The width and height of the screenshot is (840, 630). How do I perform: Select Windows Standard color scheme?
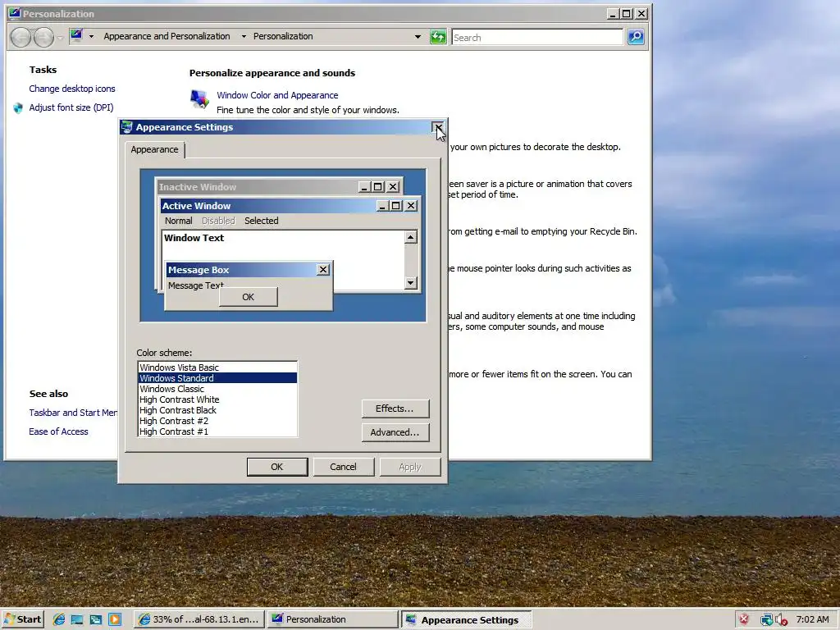217,378
